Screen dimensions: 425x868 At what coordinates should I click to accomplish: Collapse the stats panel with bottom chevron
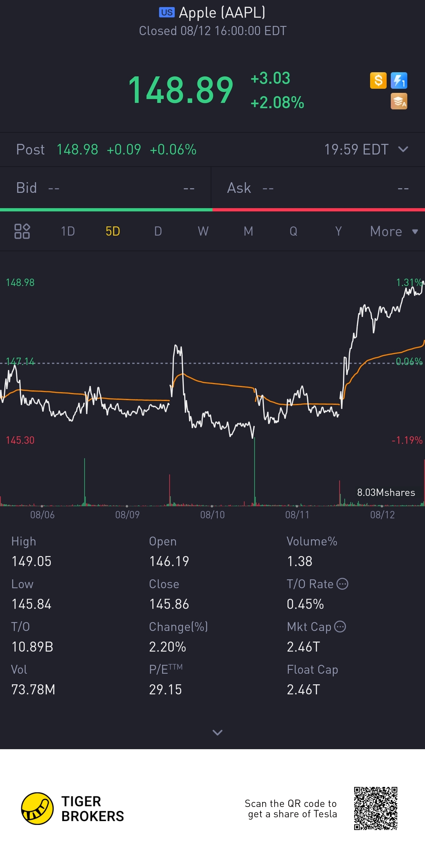218,732
